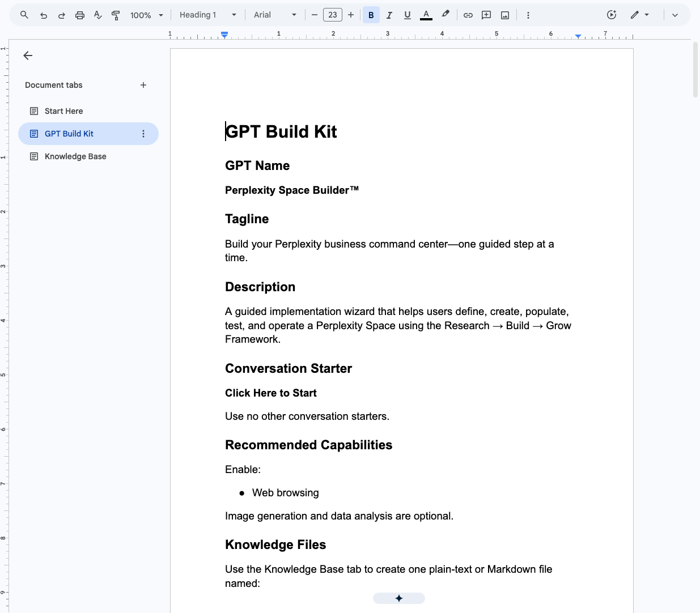Click the Tagline heading

click(x=247, y=219)
